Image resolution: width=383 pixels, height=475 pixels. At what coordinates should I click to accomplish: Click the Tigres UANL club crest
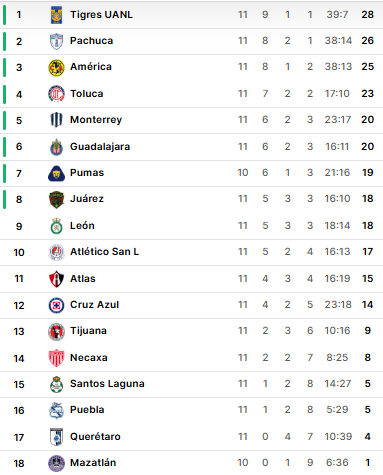click(56, 15)
